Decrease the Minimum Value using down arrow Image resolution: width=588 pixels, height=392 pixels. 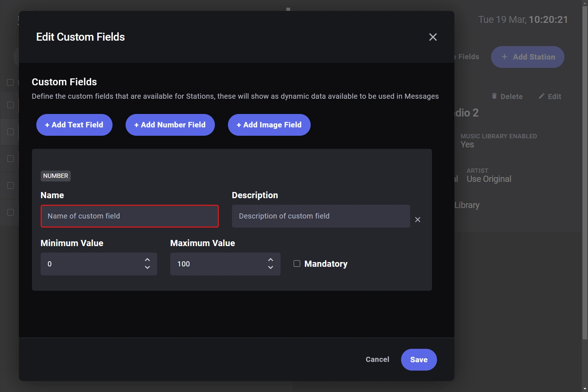[x=147, y=268]
